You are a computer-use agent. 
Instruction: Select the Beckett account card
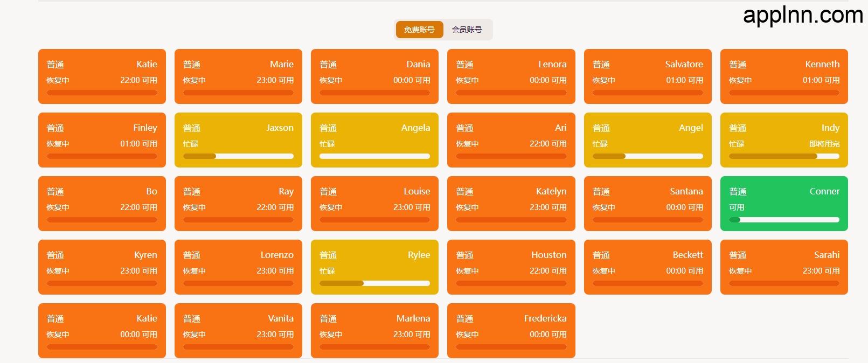point(648,267)
